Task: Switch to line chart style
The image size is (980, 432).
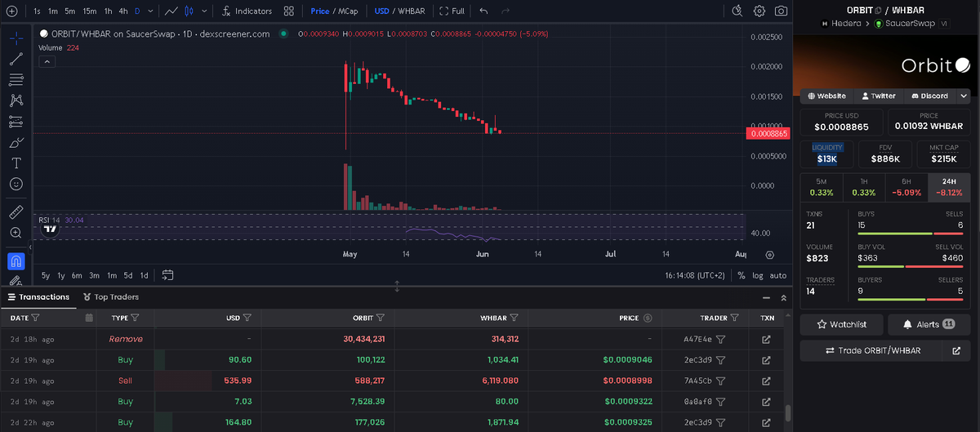Action: (171, 11)
